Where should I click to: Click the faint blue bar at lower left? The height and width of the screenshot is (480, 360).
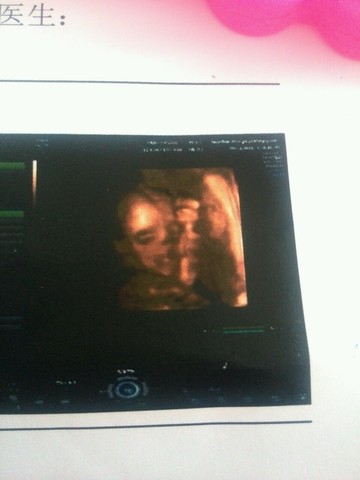pos(11,321)
